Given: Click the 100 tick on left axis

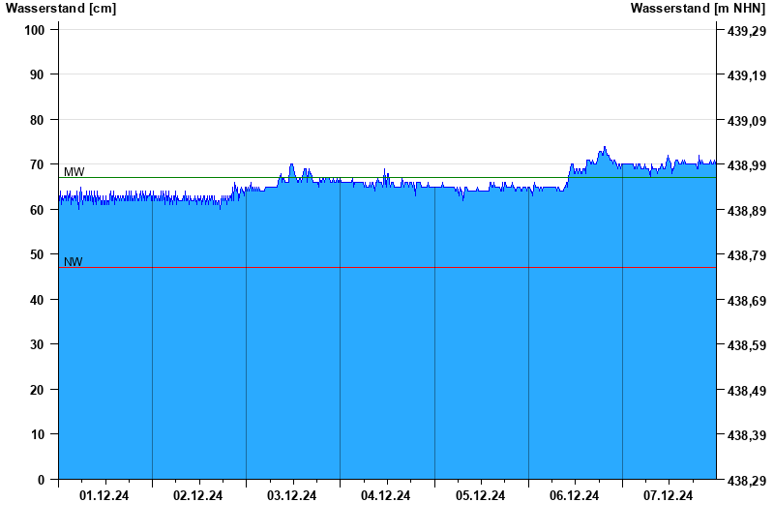Looking at the screenshot, I should (35, 30).
